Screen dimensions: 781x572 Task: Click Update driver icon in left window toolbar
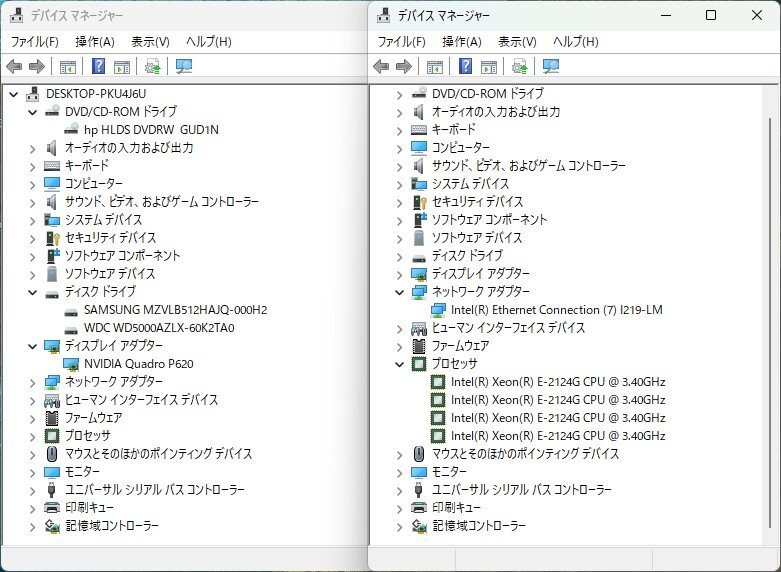tap(152, 66)
